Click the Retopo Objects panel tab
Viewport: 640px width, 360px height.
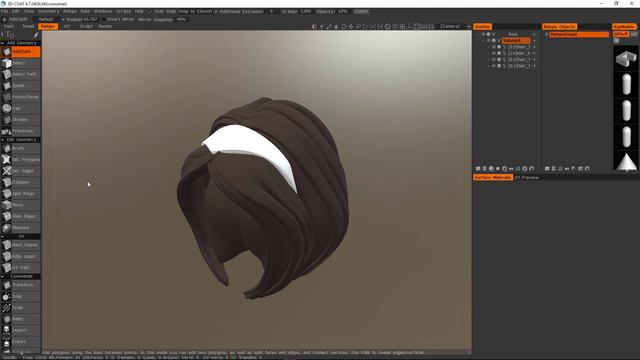coord(559,27)
